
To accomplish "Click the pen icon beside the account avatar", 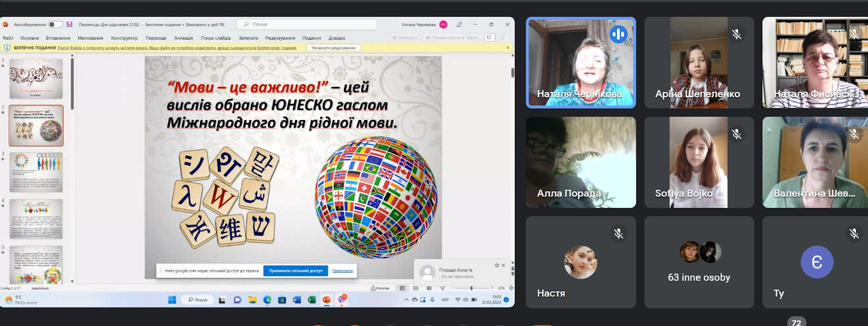I will click(x=459, y=24).
